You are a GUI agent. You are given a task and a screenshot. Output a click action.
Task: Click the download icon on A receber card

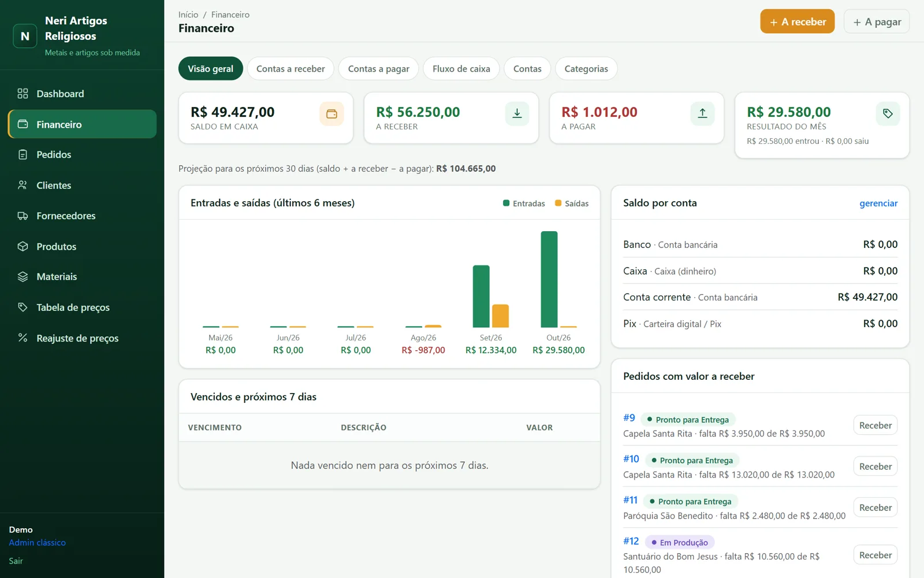click(x=517, y=114)
